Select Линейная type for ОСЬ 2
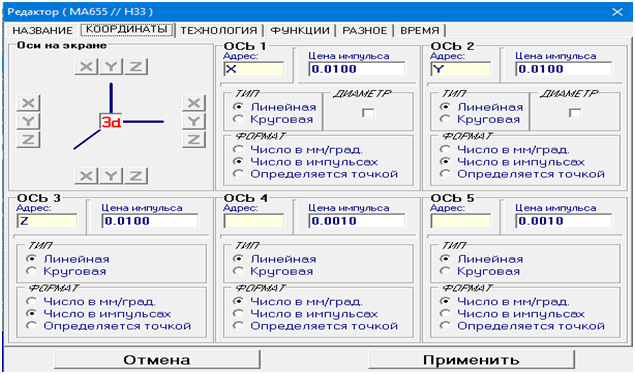This screenshot has height=374, width=635. pos(482,107)
